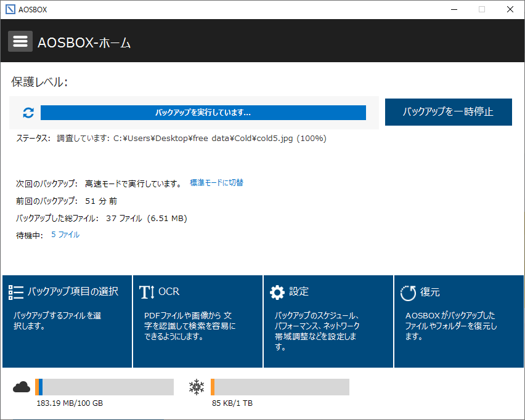Click the 37 ファイル (6.51 MB) total

click(147, 219)
